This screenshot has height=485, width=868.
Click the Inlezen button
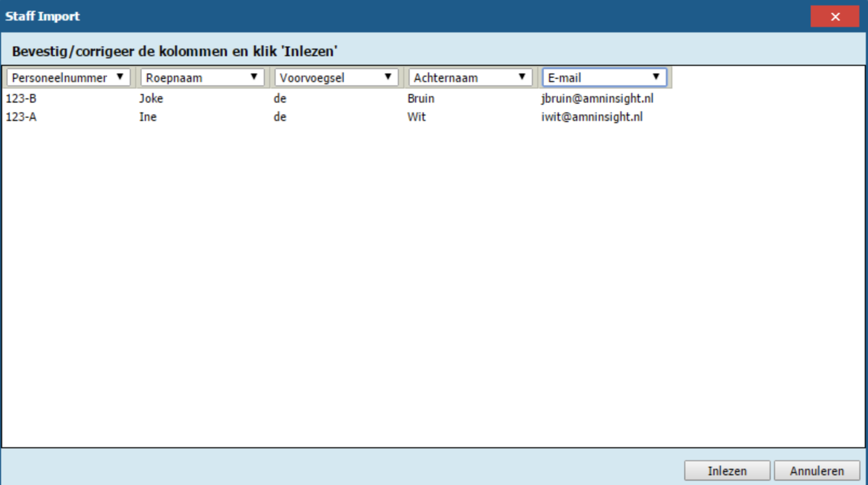[727, 471]
